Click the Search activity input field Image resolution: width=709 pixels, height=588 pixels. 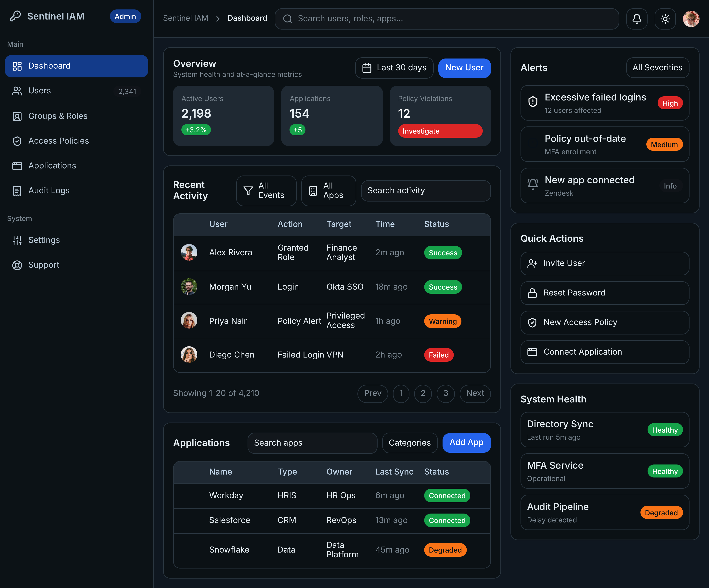pyautogui.click(x=425, y=190)
